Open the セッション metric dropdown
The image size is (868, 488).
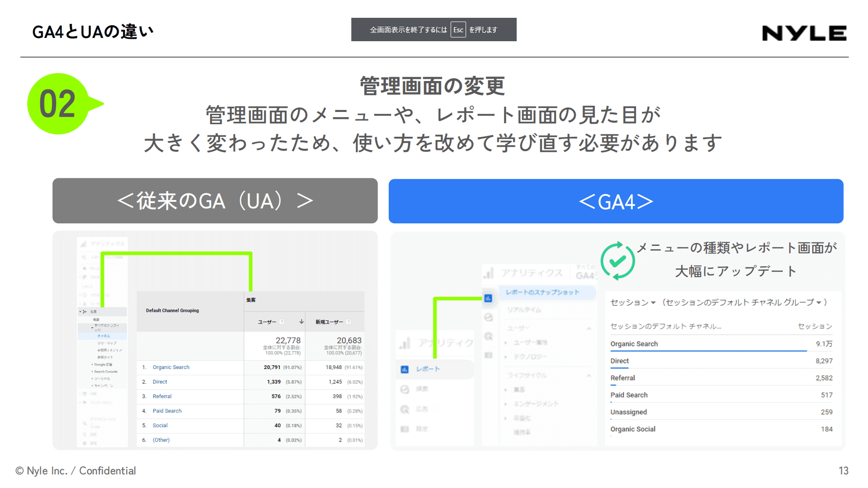[633, 303]
